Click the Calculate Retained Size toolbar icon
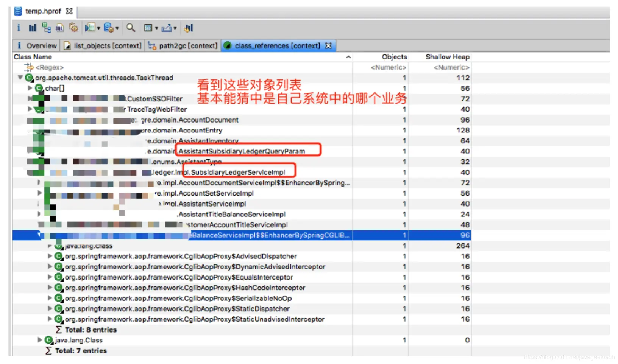 pos(188,28)
